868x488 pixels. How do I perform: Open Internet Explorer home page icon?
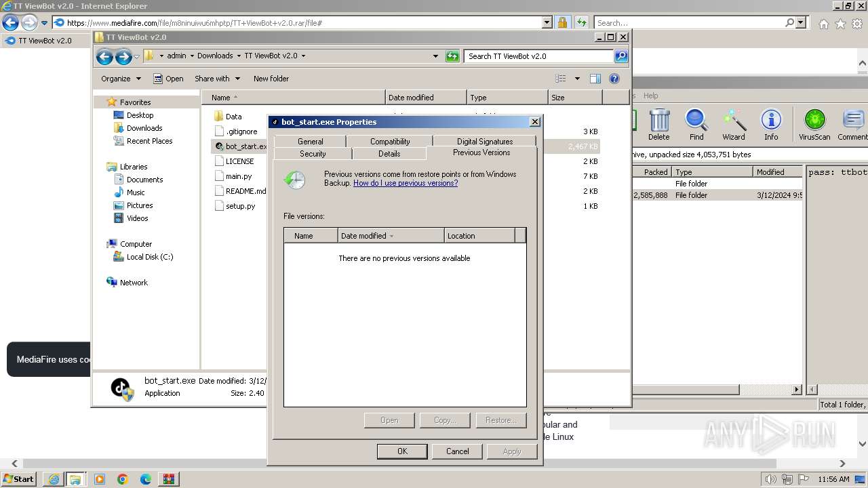(x=823, y=24)
